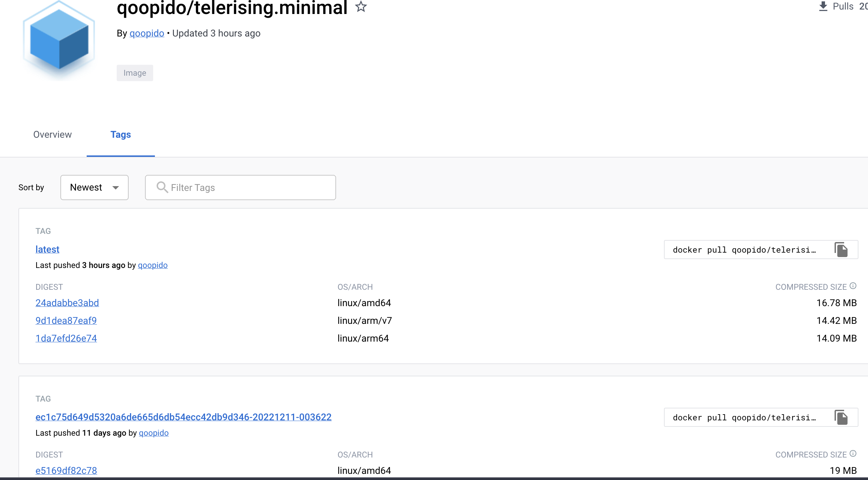Open qoopido link under 11 days ago
This screenshot has height=480, width=868.
[154, 433]
